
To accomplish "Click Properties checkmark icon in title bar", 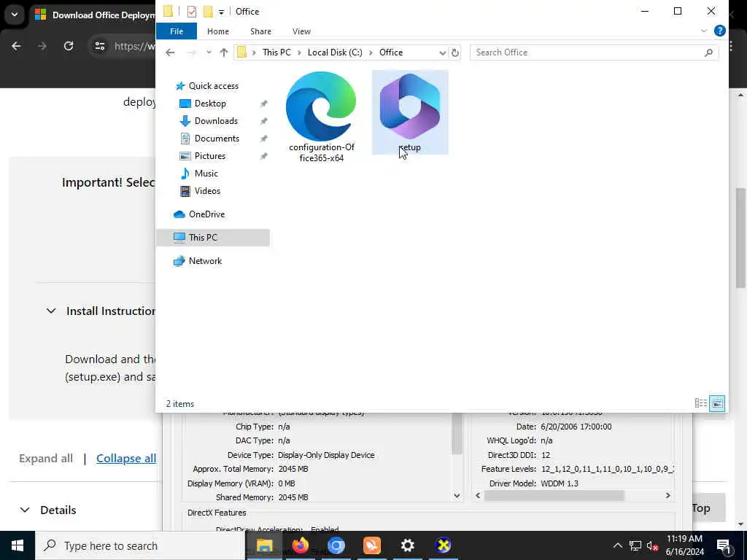I will [192, 12].
